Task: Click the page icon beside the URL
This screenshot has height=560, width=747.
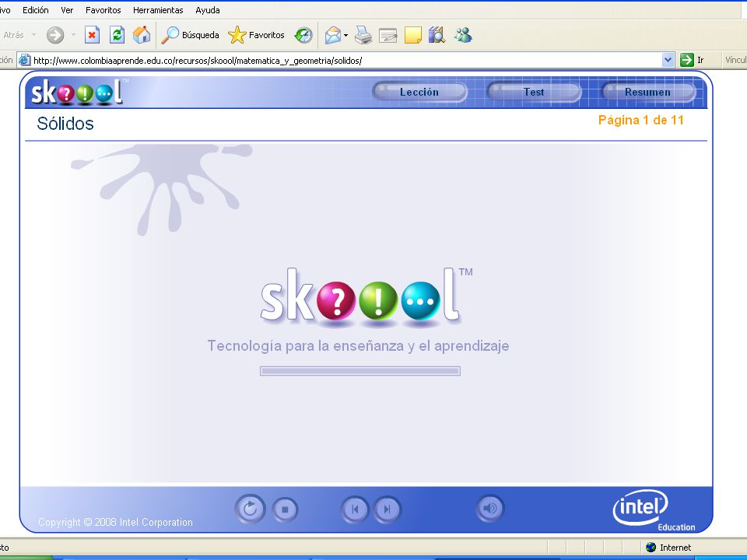Action: 24,61
